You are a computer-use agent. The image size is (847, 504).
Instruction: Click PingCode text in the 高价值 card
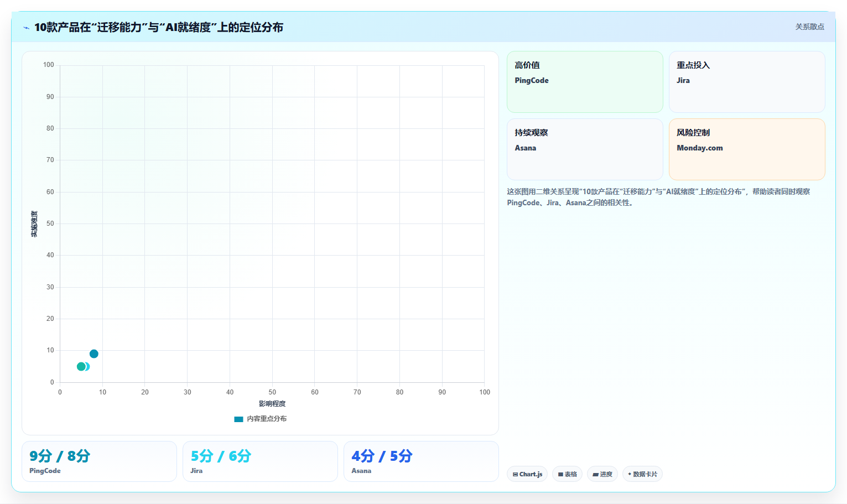click(x=532, y=80)
